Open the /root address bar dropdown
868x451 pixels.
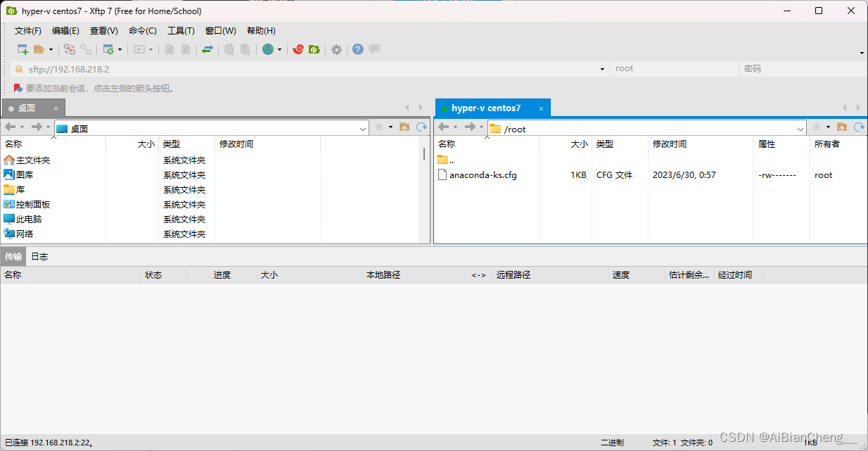tap(801, 128)
